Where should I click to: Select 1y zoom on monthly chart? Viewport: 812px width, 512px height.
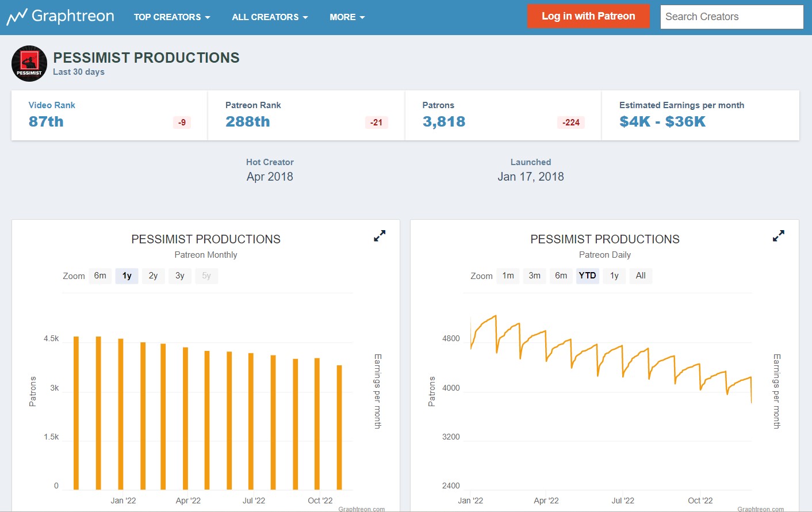[x=127, y=276]
